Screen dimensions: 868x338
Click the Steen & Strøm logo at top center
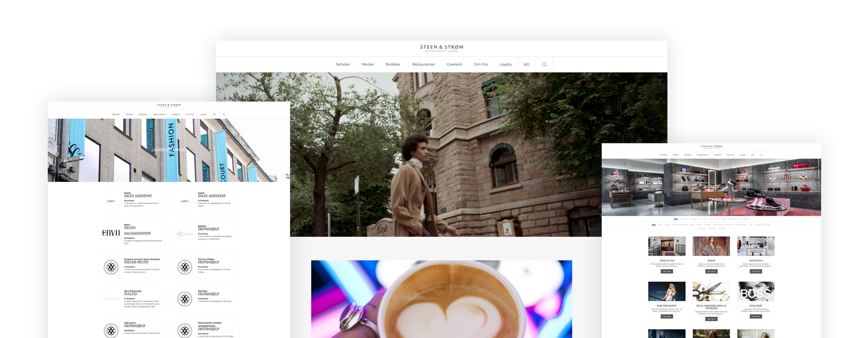(x=442, y=48)
